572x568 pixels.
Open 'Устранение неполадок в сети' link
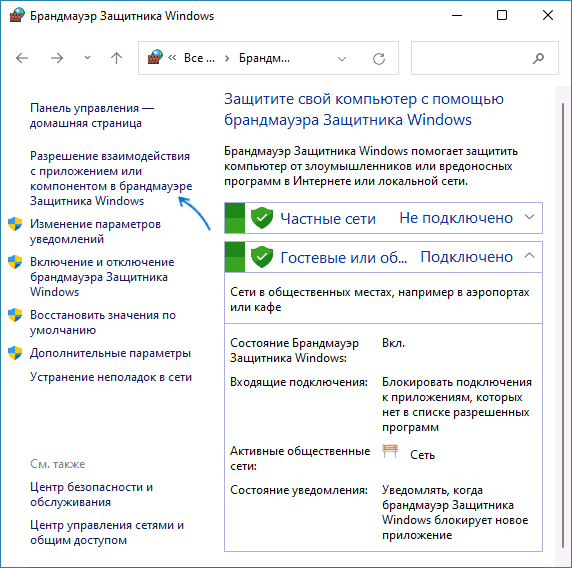coord(111,377)
